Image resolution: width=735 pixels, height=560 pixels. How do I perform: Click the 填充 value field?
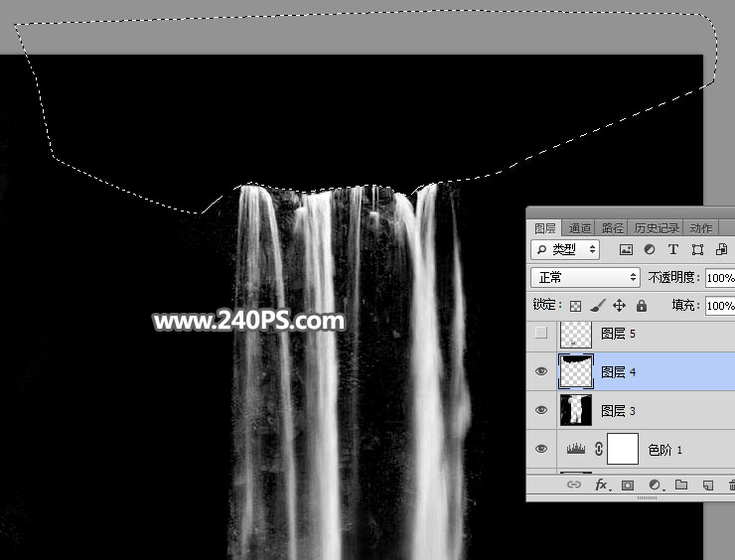[x=720, y=306]
